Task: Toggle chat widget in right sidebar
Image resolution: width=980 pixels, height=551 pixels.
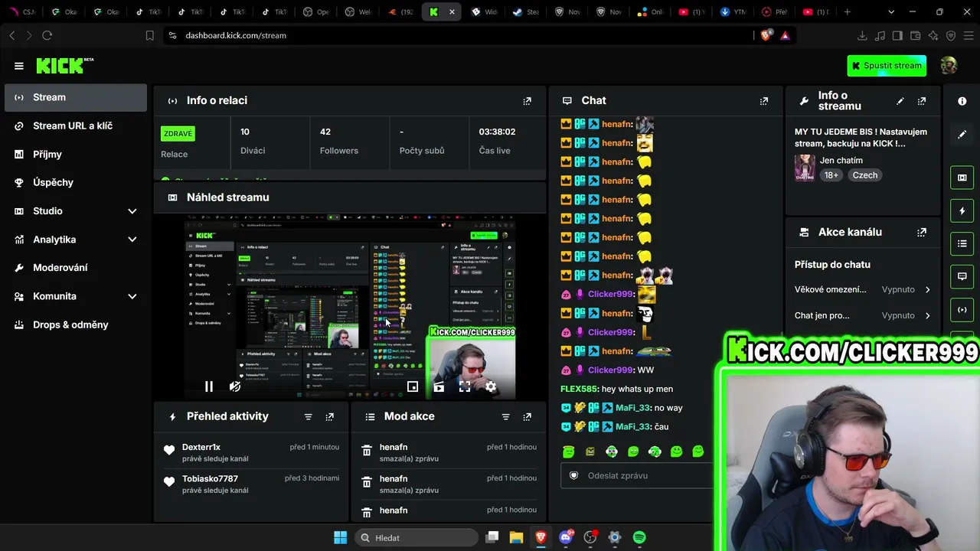Action: pyautogui.click(x=962, y=276)
